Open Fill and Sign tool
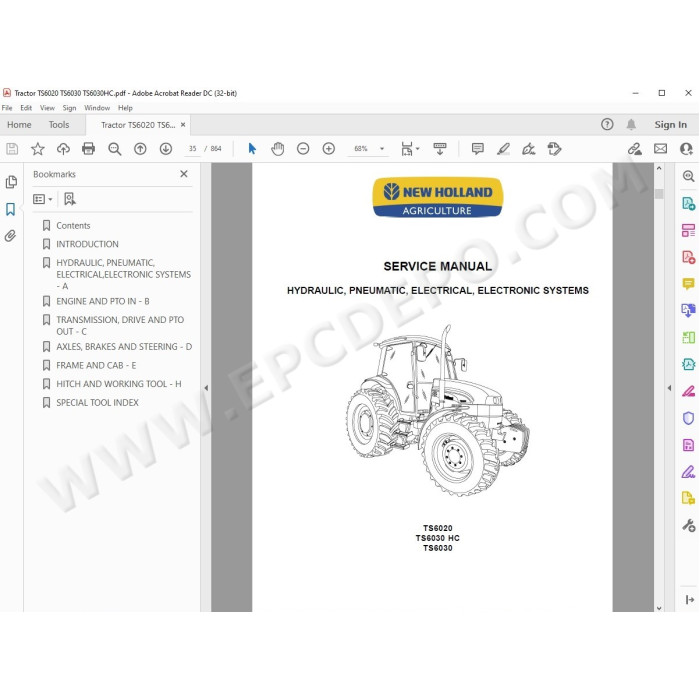Screen dimensions: 700x700 529,149
